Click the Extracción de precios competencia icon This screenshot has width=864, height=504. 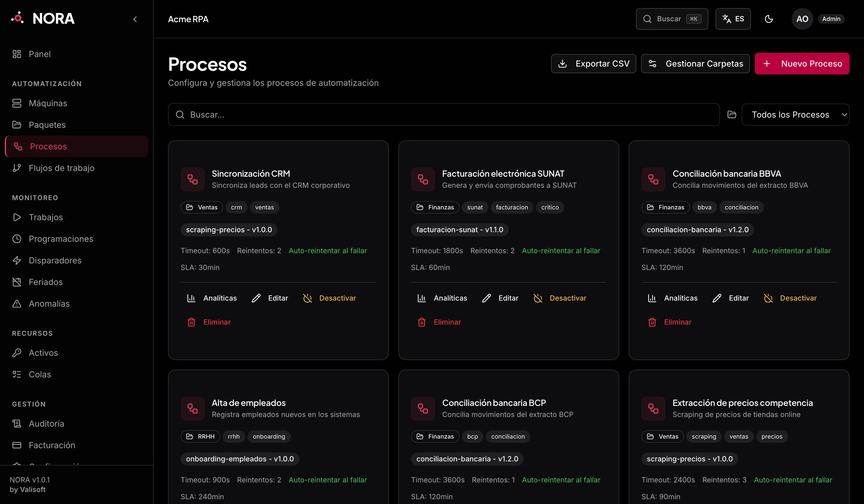click(653, 408)
